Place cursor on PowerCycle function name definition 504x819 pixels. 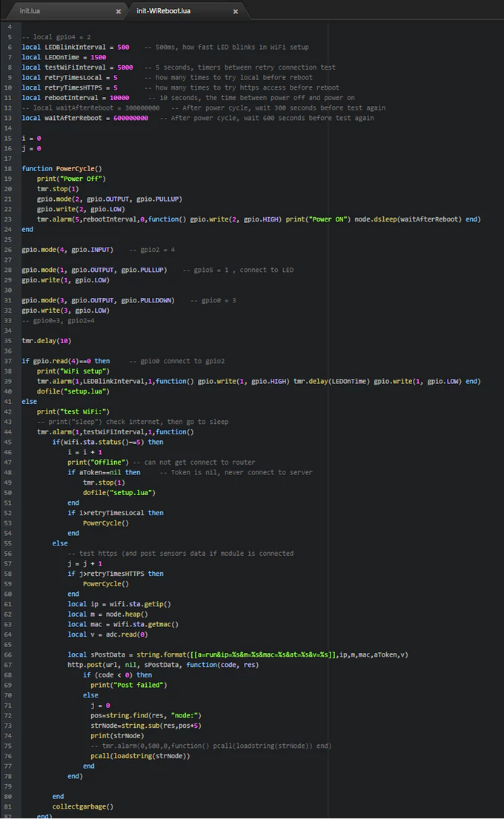click(79, 168)
